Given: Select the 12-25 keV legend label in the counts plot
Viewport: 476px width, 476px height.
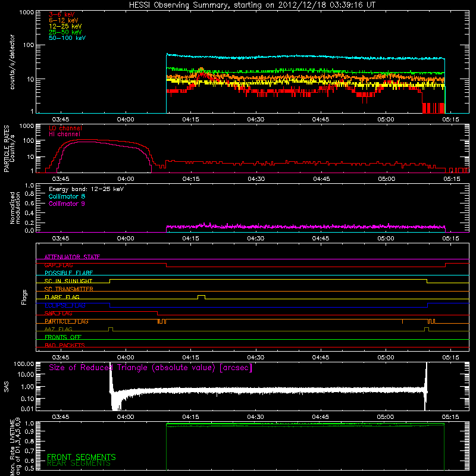Looking at the screenshot, I should point(65,26).
